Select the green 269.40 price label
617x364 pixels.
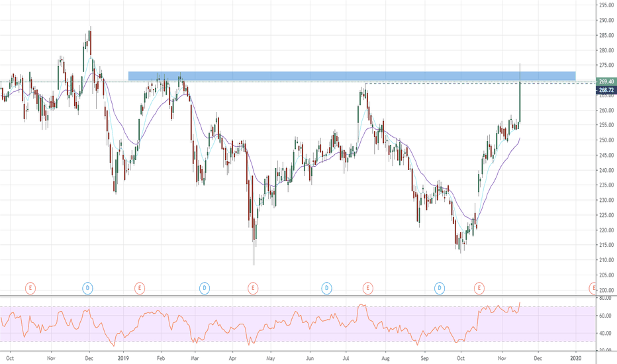(x=606, y=81)
